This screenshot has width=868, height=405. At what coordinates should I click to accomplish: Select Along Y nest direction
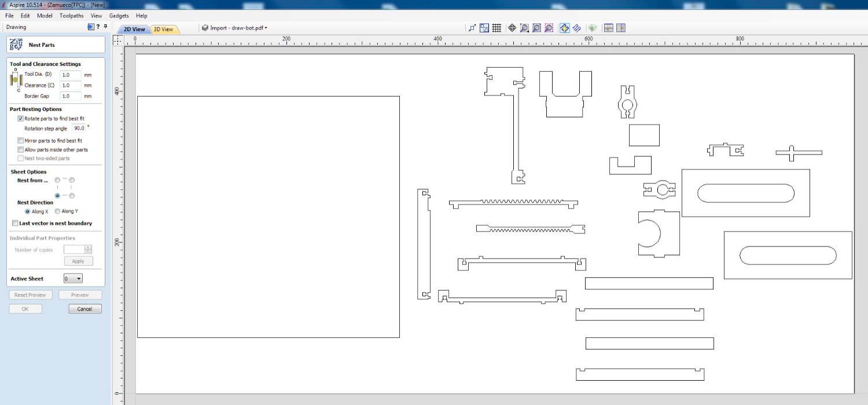[x=57, y=212]
